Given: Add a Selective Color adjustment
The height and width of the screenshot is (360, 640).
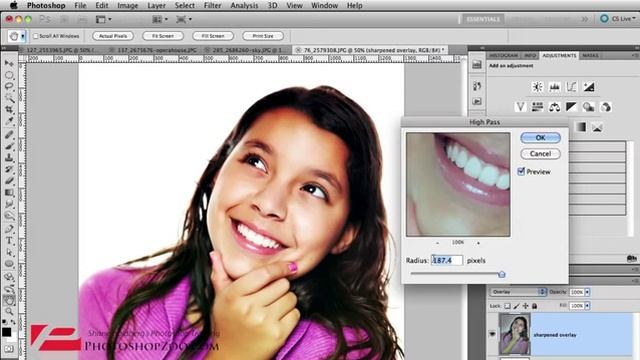Looking at the screenshot, I should [x=597, y=127].
